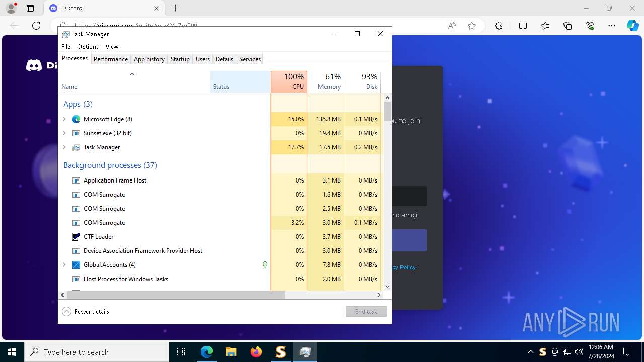The width and height of the screenshot is (644, 362).
Task: Open a new Edge tab
Action: click(x=175, y=8)
